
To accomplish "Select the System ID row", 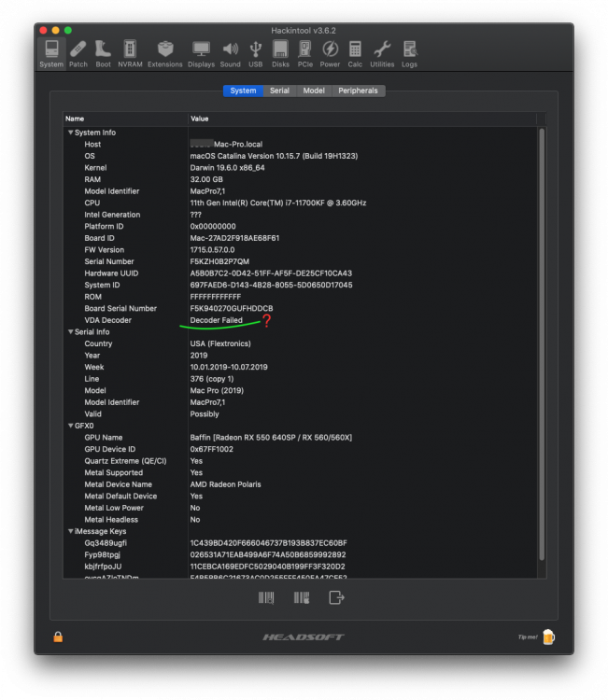I will pyautogui.click(x=300, y=285).
